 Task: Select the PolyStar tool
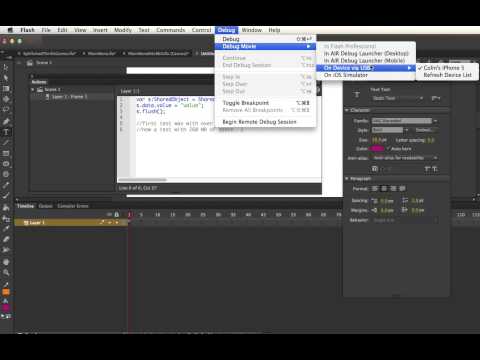(x=6, y=174)
